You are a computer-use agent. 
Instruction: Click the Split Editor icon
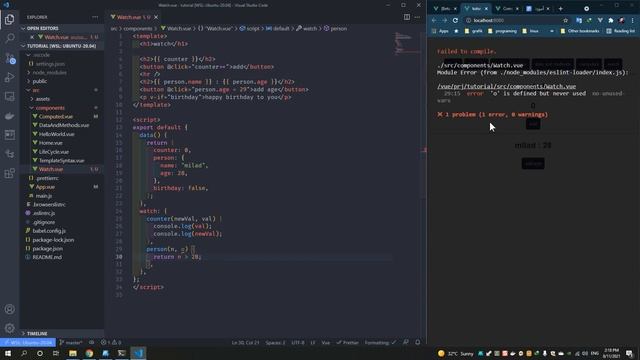pyautogui.click(x=407, y=17)
